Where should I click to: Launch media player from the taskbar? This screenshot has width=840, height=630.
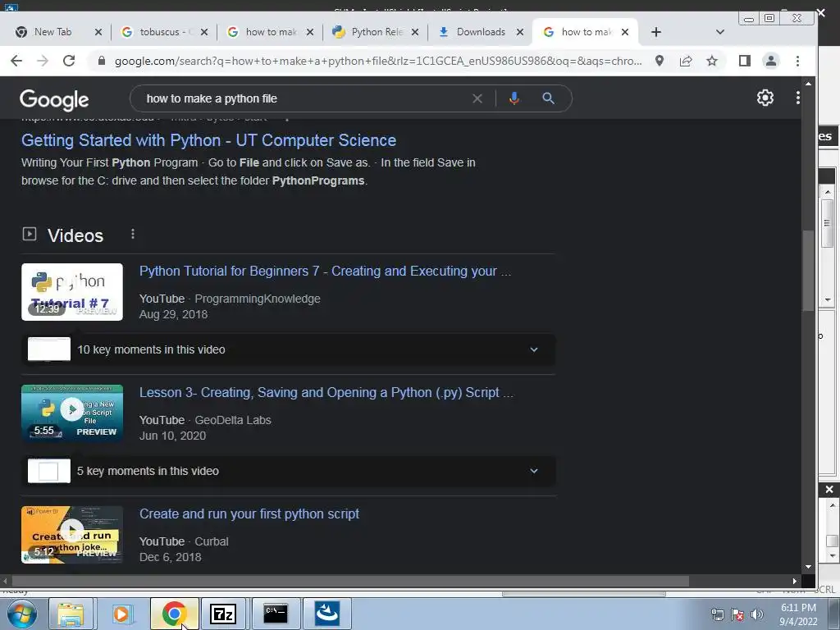pos(122,614)
